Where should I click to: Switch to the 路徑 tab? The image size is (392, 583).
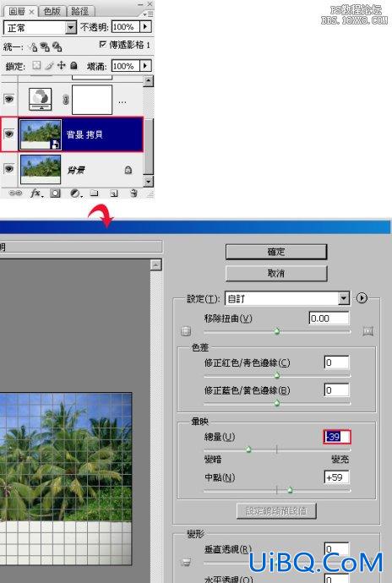click(x=80, y=12)
